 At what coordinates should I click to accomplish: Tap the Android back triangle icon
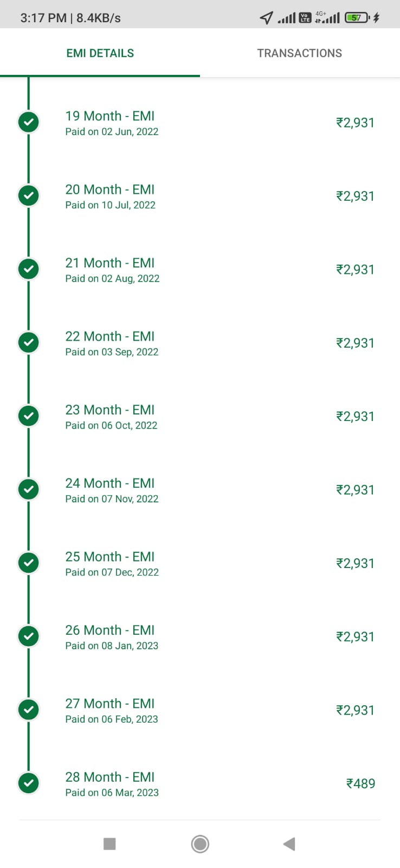pos(289,844)
